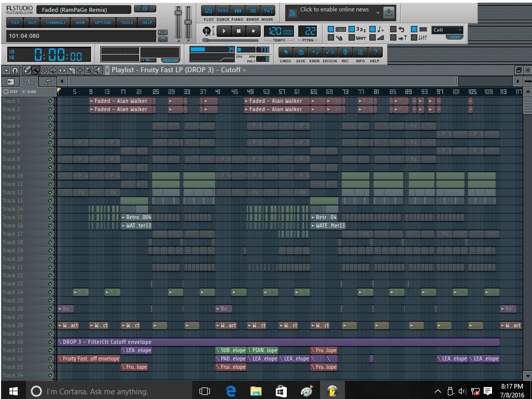
Task: Open the CHANNELS menu
Action: (56, 22)
